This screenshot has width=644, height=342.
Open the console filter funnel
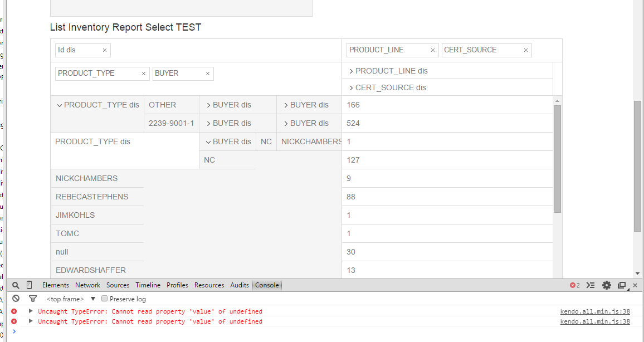33,299
